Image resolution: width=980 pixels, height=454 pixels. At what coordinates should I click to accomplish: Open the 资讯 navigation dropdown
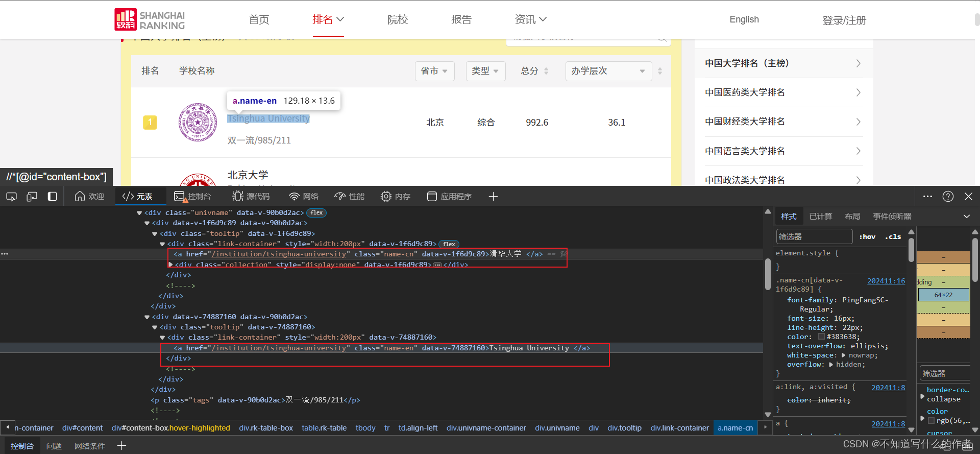[531, 20]
